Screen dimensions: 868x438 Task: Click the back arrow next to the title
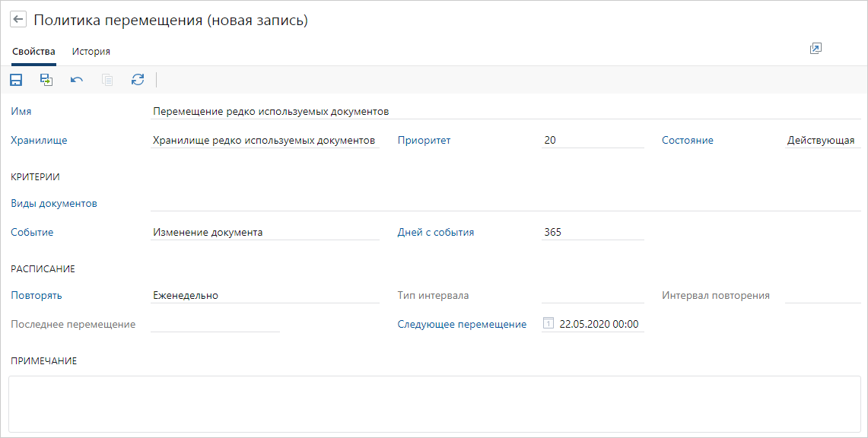[18, 21]
